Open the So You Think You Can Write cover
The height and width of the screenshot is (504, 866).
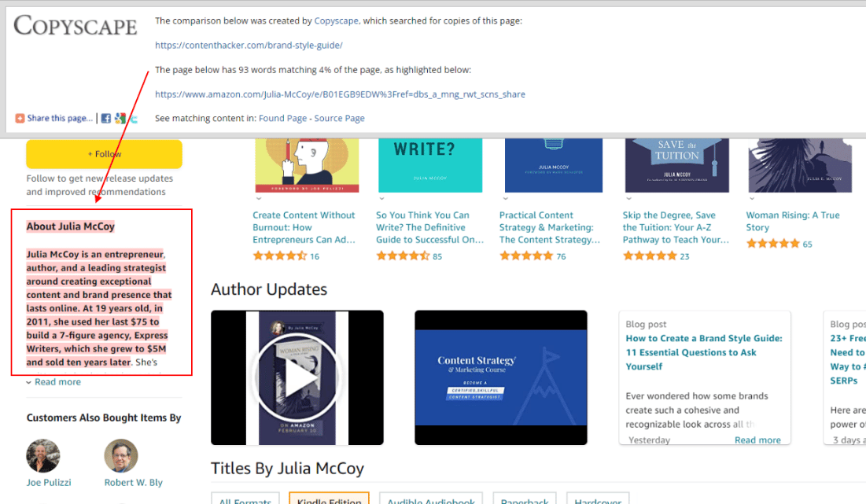(x=430, y=165)
